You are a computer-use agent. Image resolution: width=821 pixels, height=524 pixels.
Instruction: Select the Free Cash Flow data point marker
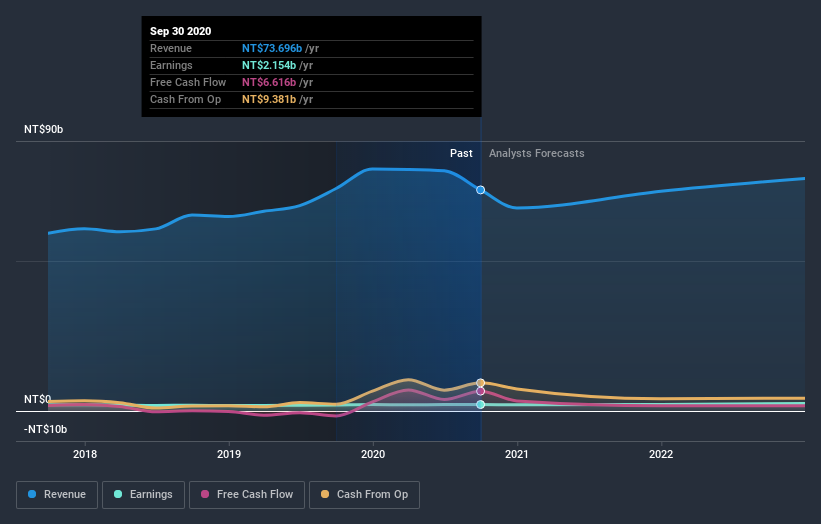[x=480, y=392]
